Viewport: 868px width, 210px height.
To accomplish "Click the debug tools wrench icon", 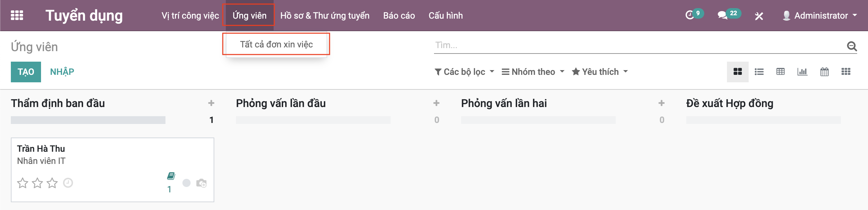I will [x=759, y=16].
